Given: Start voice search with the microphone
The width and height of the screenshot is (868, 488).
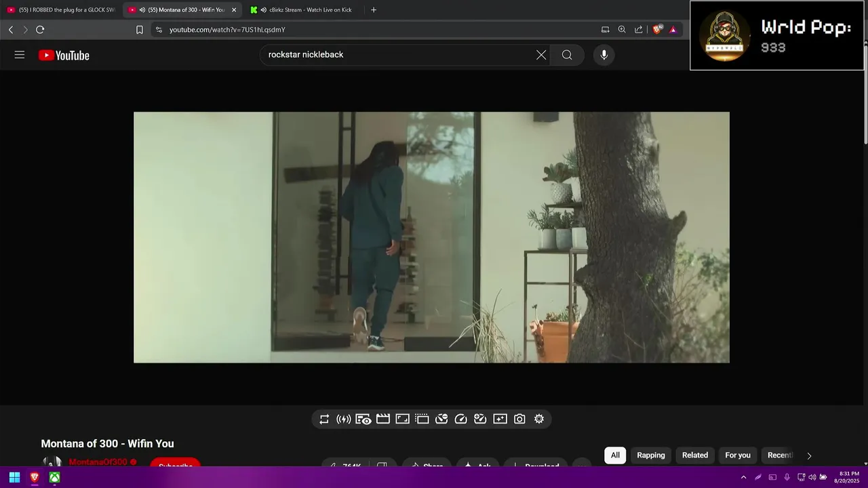Looking at the screenshot, I should [x=604, y=55].
